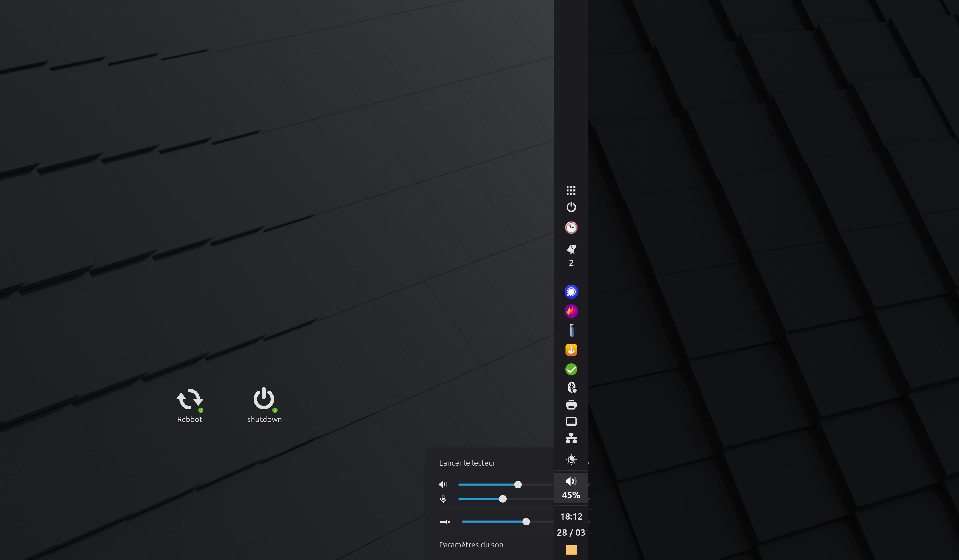Open notifications bell showing 2
The width and height of the screenshot is (959, 560).
click(x=571, y=256)
